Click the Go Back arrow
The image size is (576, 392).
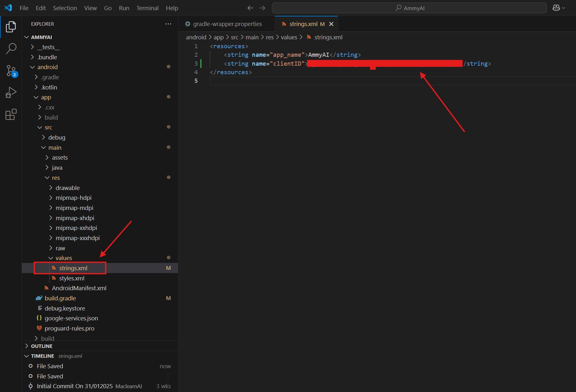[x=250, y=8]
